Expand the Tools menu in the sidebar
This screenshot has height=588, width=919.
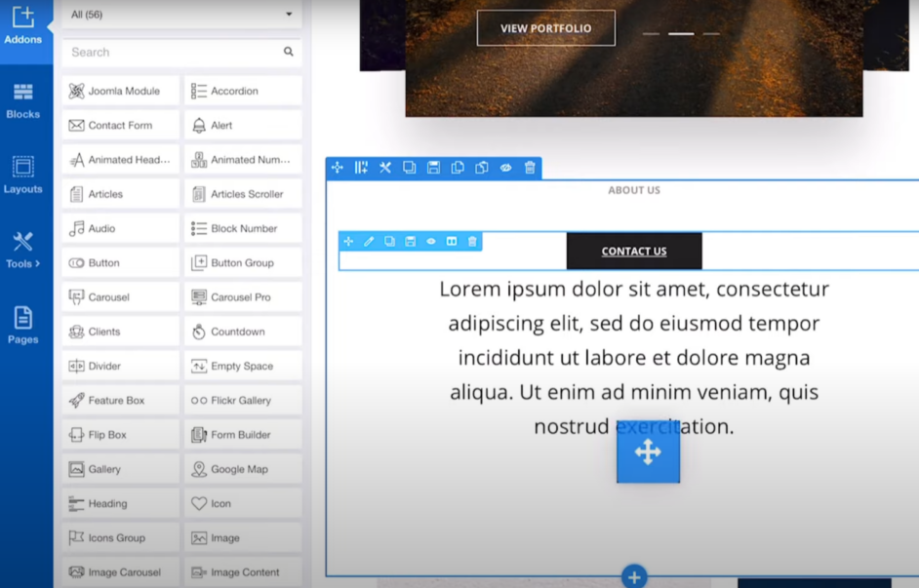[22, 250]
